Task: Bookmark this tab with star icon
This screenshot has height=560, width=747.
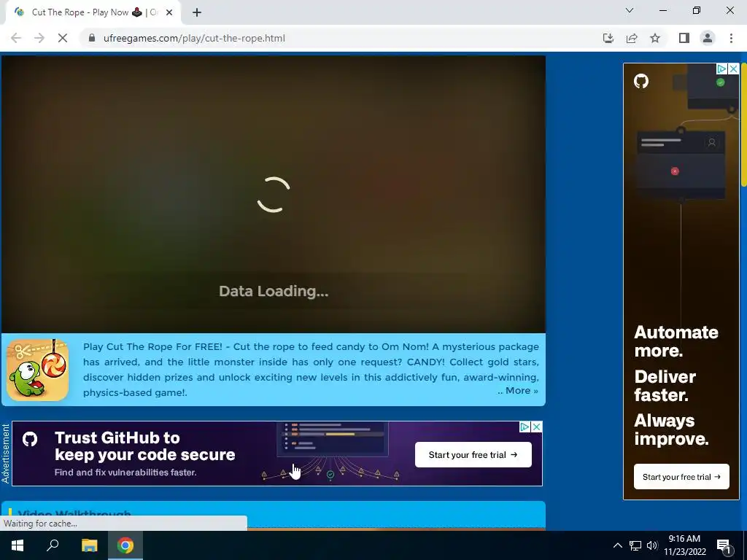Action: pos(655,38)
